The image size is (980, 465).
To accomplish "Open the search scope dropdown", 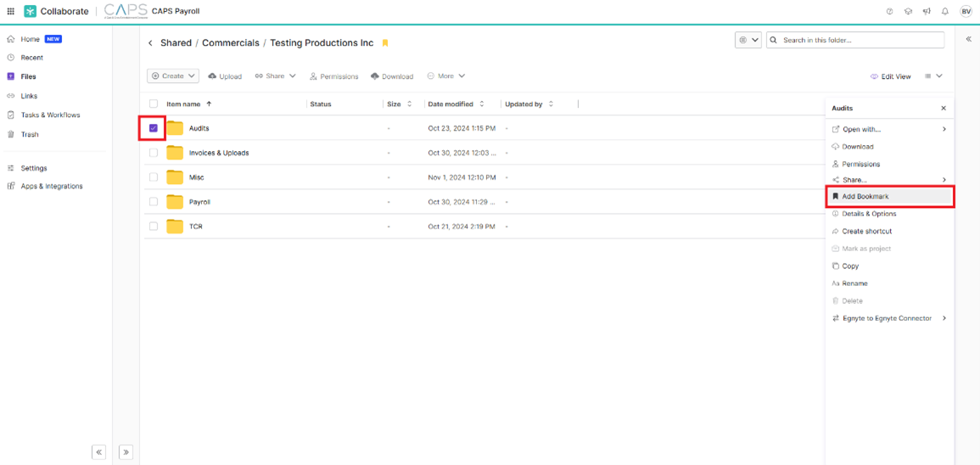I will click(x=748, y=40).
